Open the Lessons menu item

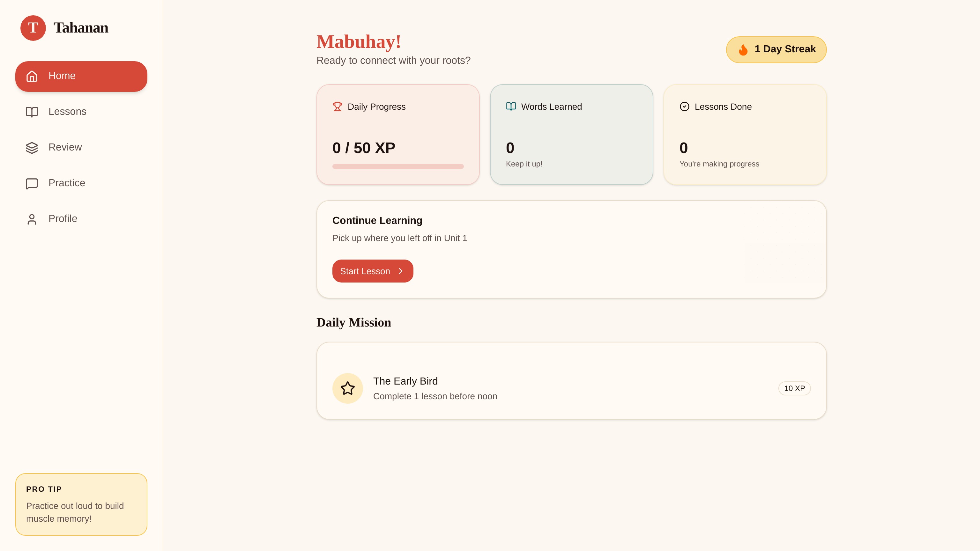[67, 112]
